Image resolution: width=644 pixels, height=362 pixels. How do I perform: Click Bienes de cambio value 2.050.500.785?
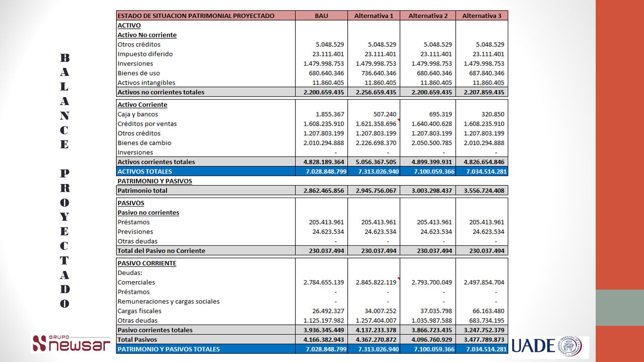tap(432, 143)
